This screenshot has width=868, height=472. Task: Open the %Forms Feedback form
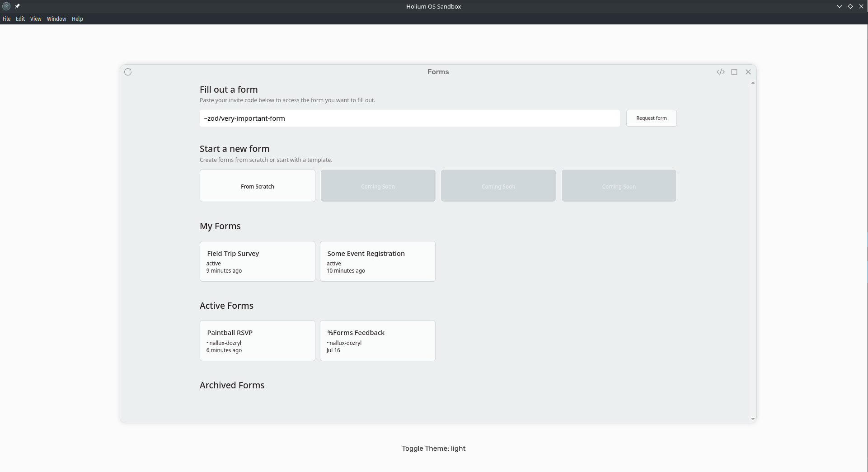(377, 340)
